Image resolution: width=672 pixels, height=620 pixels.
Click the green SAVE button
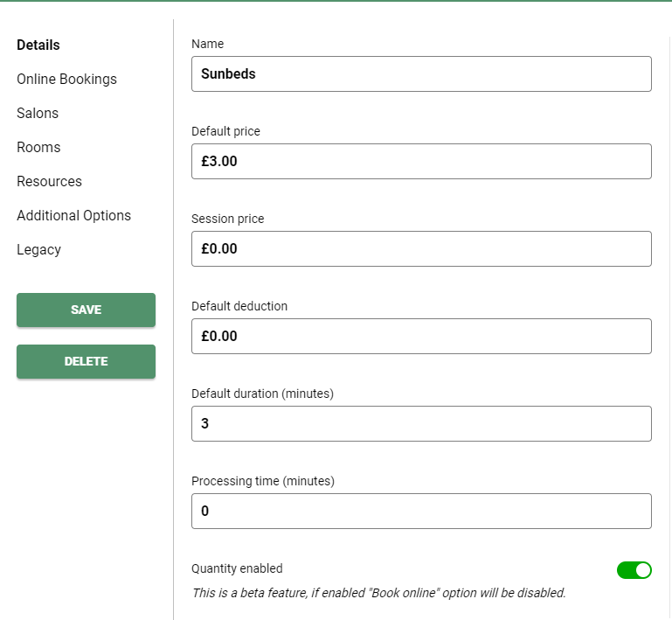86,310
